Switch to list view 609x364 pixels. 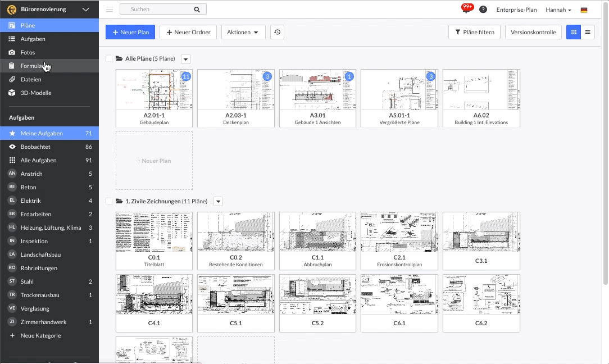point(588,32)
